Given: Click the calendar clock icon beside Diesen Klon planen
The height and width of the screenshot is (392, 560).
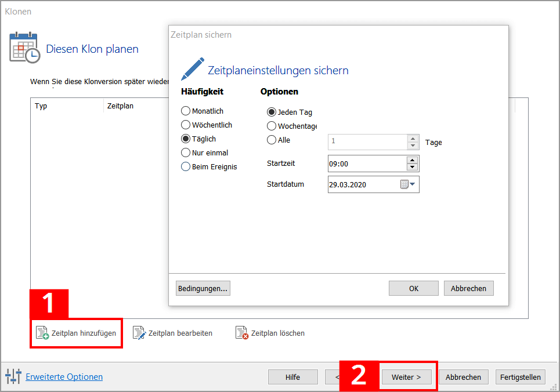Looking at the screenshot, I should click(x=24, y=48).
